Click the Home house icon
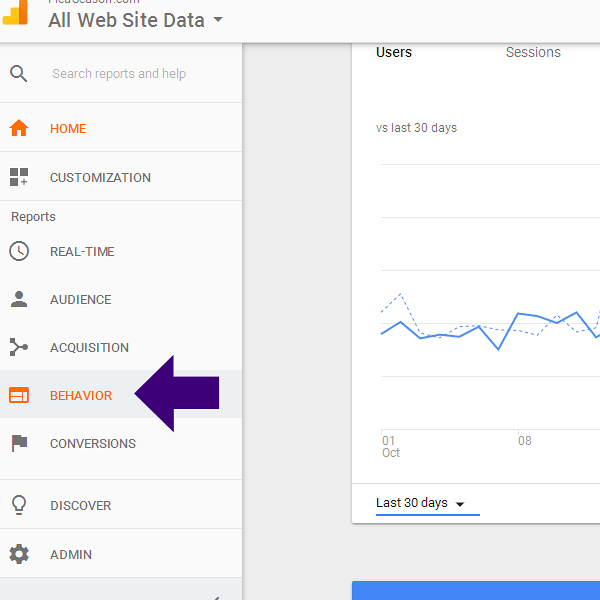Viewport: 600px width, 600px height. point(18,128)
